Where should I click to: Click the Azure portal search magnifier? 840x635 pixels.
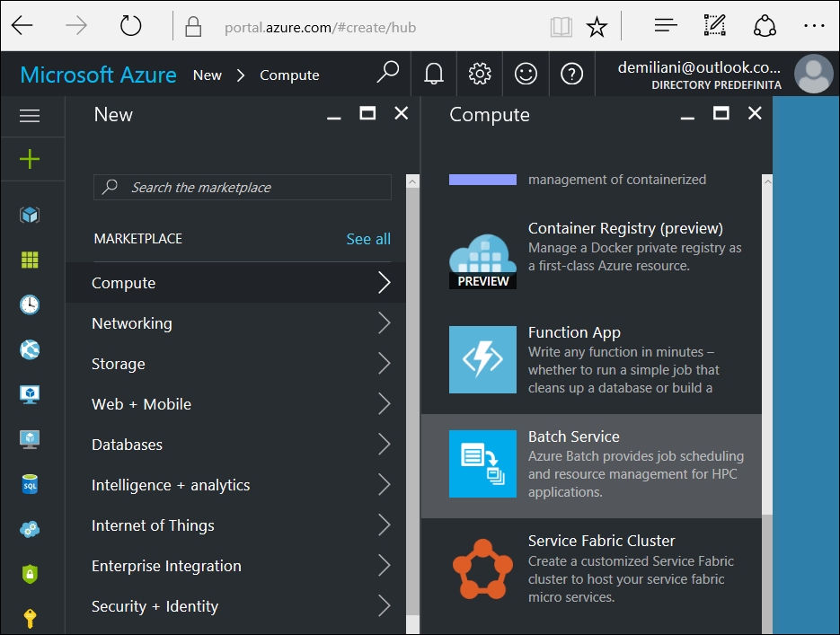click(x=388, y=72)
